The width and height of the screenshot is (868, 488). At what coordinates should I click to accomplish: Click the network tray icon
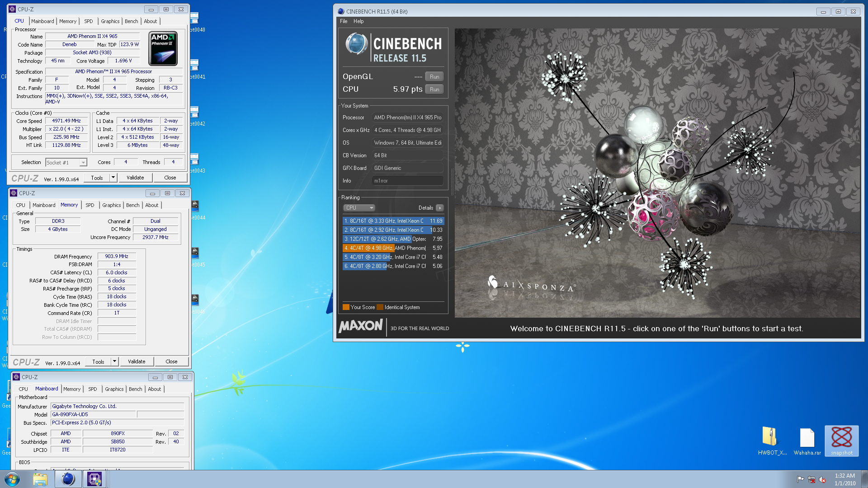coord(811,479)
